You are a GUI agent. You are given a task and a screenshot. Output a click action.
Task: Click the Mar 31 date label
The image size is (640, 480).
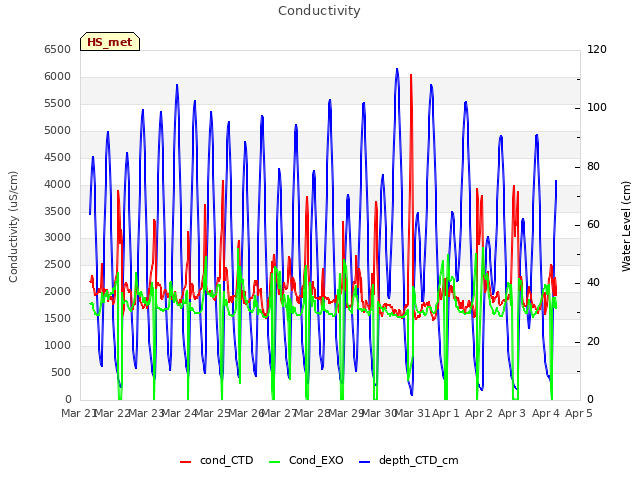(x=413, y=413)
